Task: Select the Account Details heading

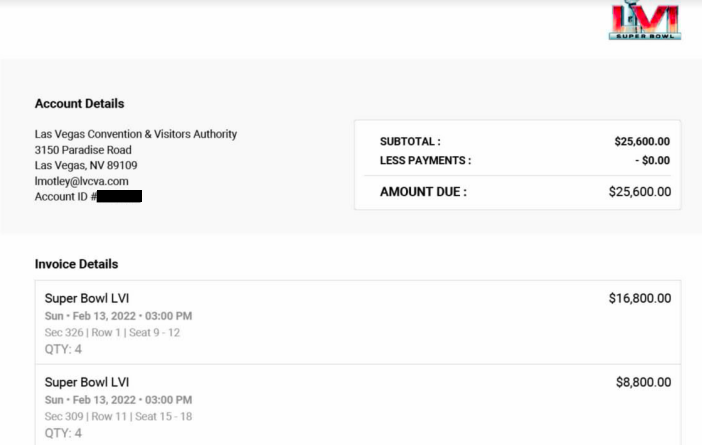Action: tap(79, 103)
